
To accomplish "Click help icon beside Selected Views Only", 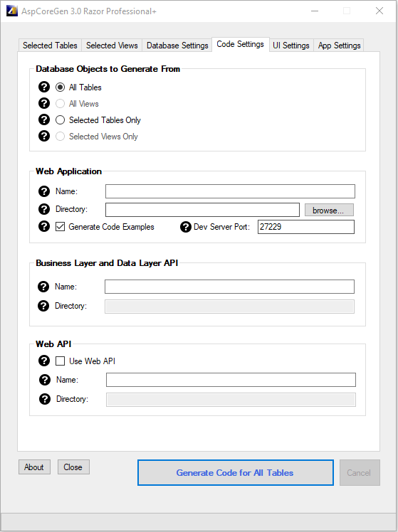I will pyautogui.click(x=44, y=136).
